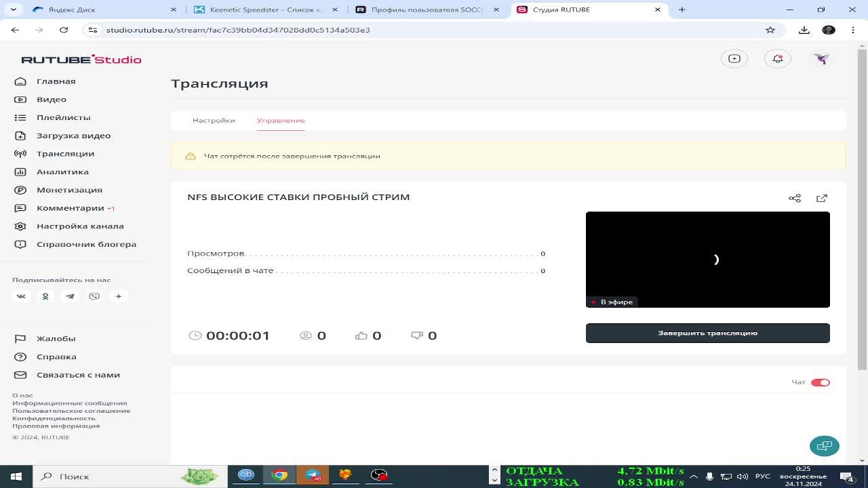Expand the hidden system tray icons
The image size is (868, 488).
pyautogui.click(x=693, y=476)
